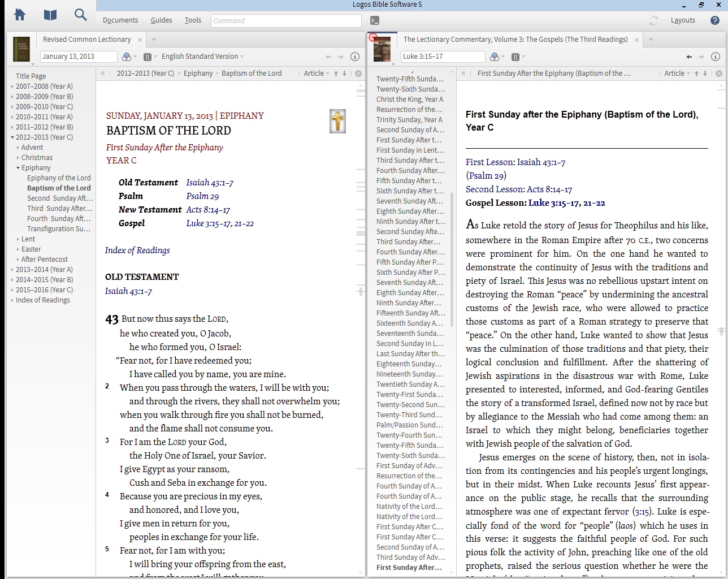
Task: Open First Lesson: Isaiah 43:1–7 in commentary
Action: pos(515,162)
